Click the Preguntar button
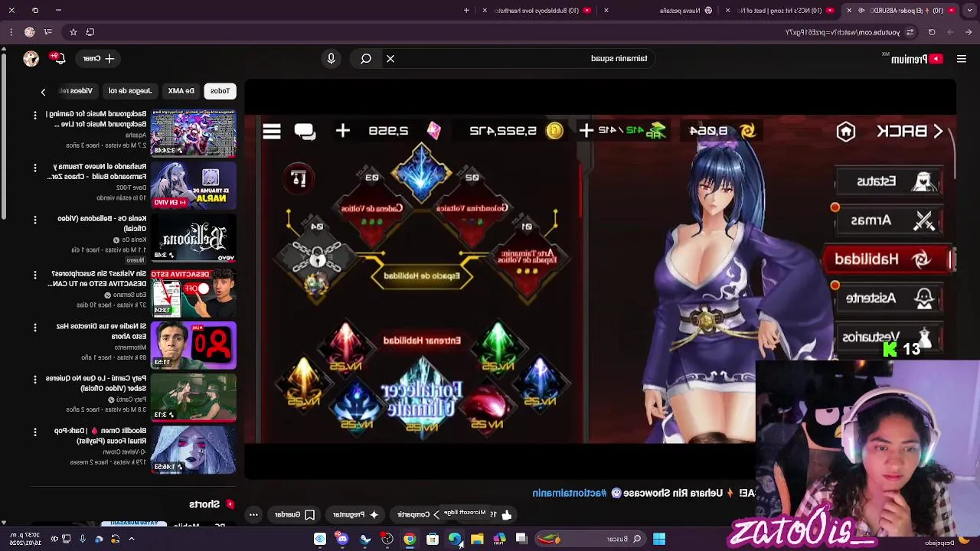 pos(354,515)
